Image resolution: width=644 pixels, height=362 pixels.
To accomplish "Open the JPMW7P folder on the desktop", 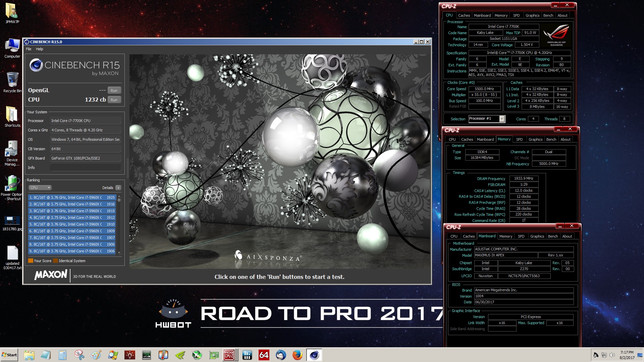I will point(12,13).
